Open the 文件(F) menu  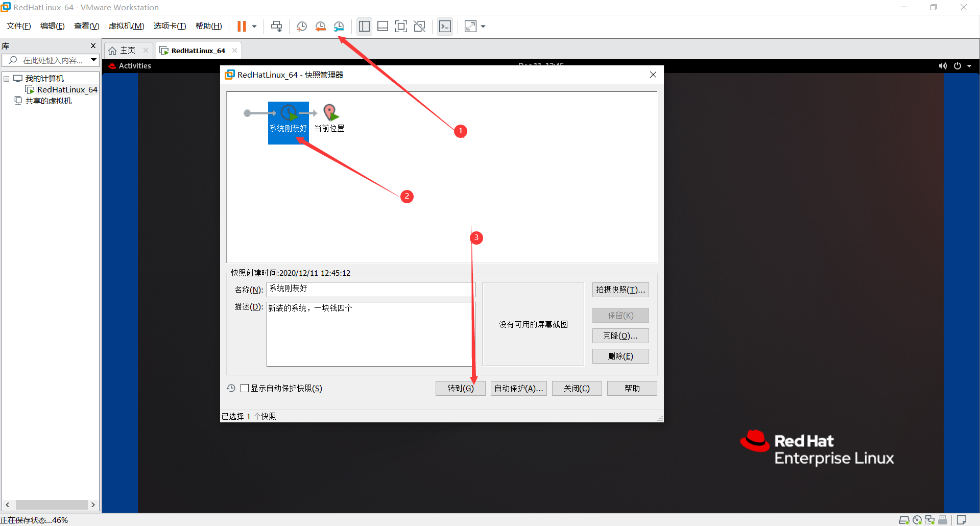pos(18,26)
